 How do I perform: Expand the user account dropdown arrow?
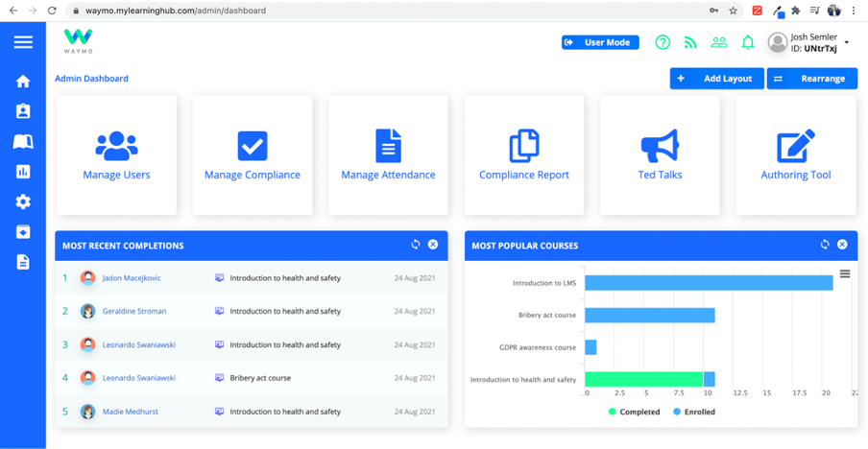tap(847, 42)
